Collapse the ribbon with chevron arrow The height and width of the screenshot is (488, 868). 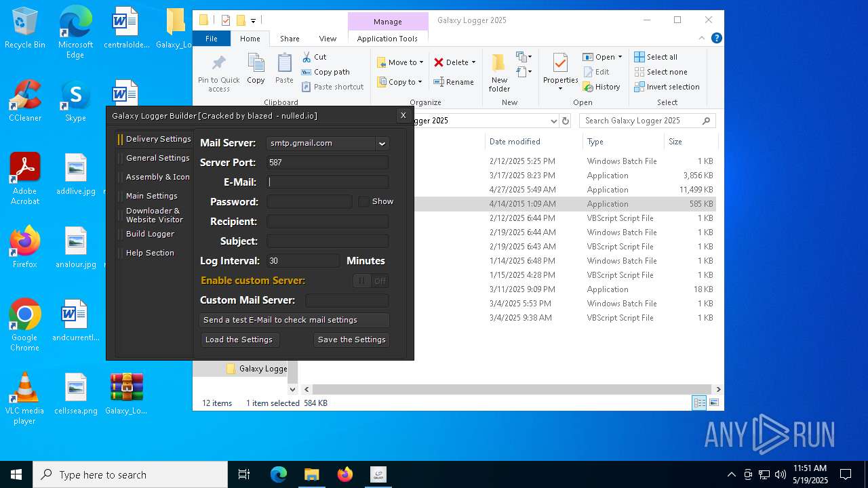pos(701,39)
